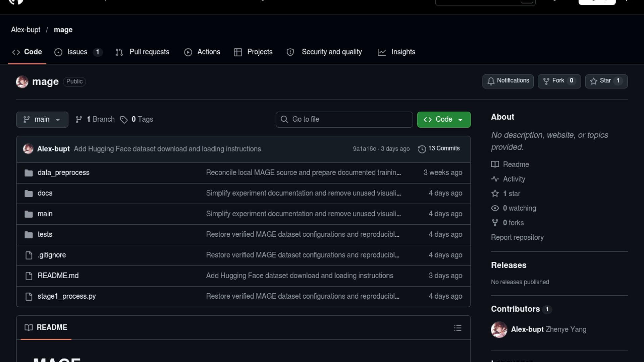This screenshot has height=362, width=644.
Task: Open the 13 Commits history
Action: click(439, 148)
